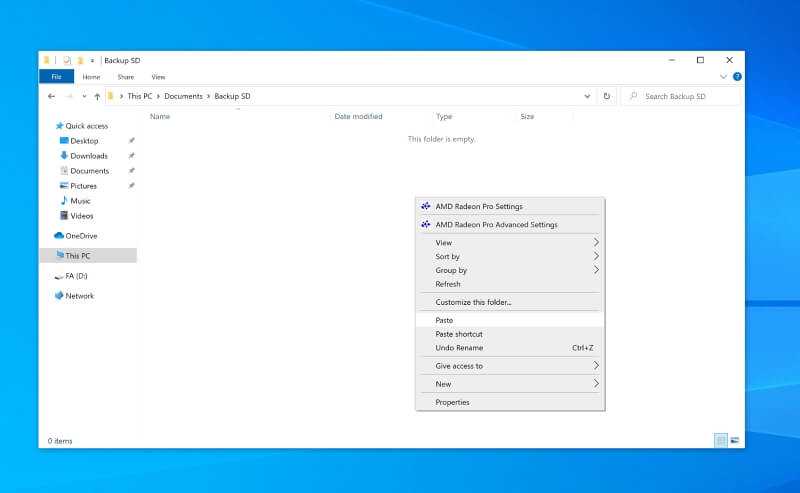The height and width of the screenshot is (493, 800).
Task: Click the folder icon in address bar
Action: [110, 96]
